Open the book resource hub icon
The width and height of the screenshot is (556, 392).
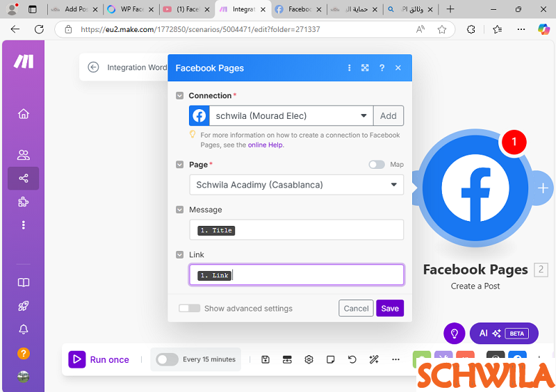click(24, 282)
